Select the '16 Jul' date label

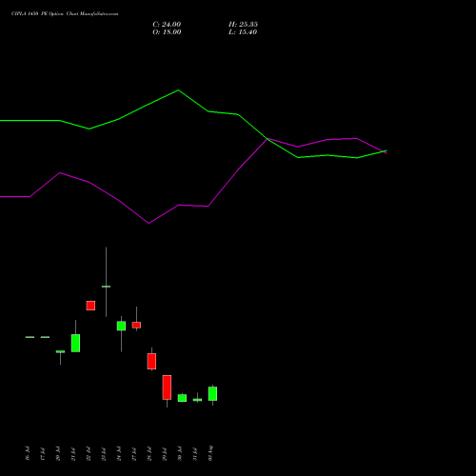(28, 453)
